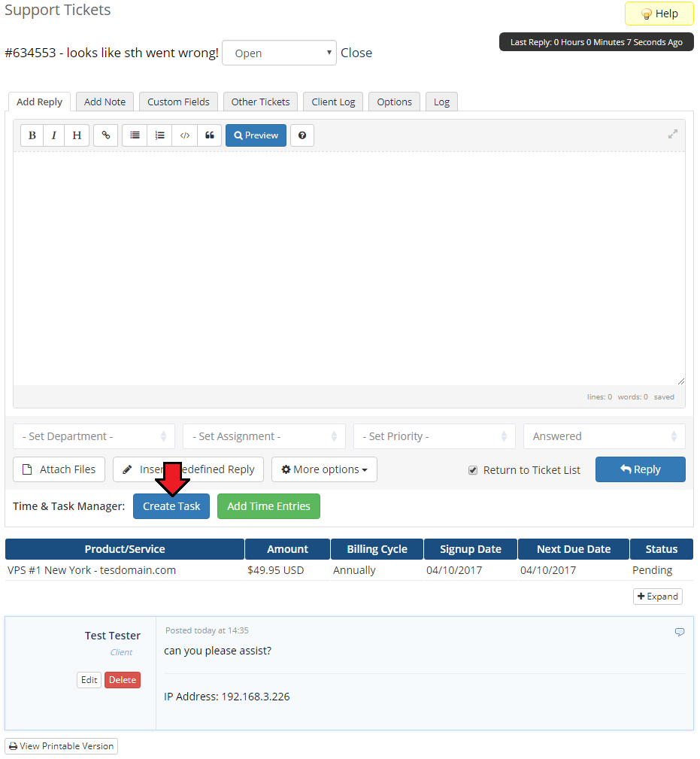Open Insert Predefined Reply
This screenshot has width=700, height=759.
point(188,469)
